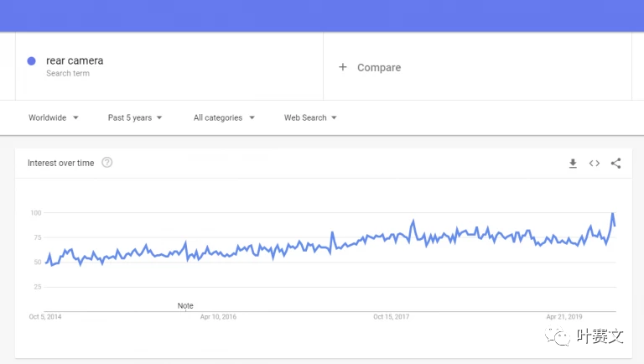Click the blue dot beside rear camera
The image size is (644, 364).
click(x=31, y=60)
